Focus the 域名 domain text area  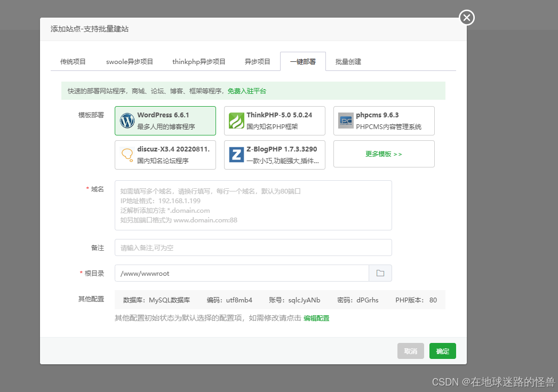click(253, 205)
